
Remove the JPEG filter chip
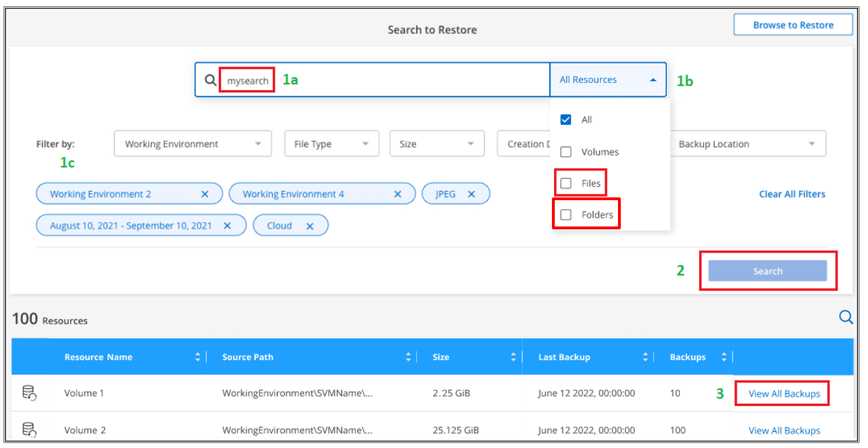click(x=471, y=194)
